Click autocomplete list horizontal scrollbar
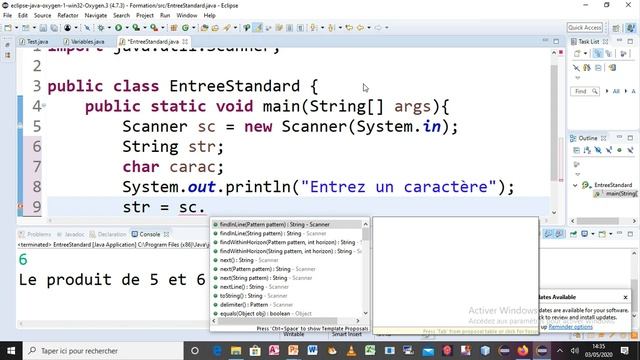This screenshot has width=640, height=360. click(286, 321)
